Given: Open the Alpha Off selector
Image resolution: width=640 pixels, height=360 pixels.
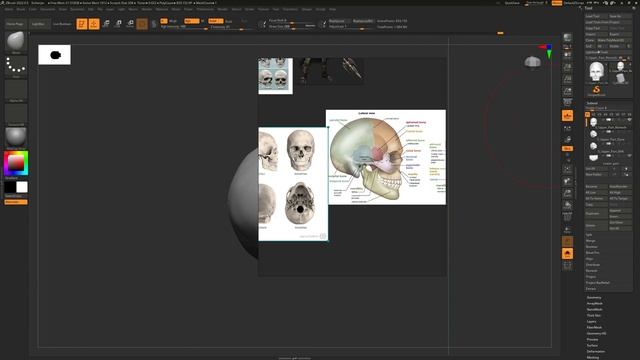Looking at the screenshot, I should (16, 90).
